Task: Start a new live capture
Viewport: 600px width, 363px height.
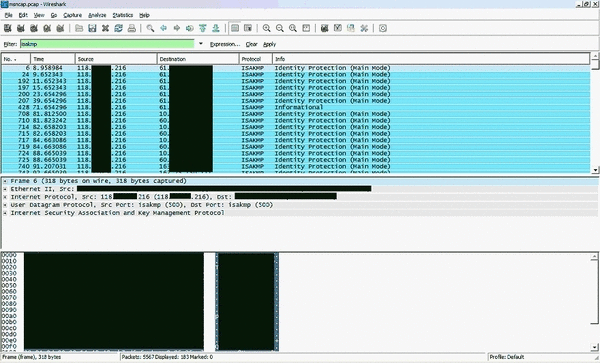Action: (x=34, y=28)
